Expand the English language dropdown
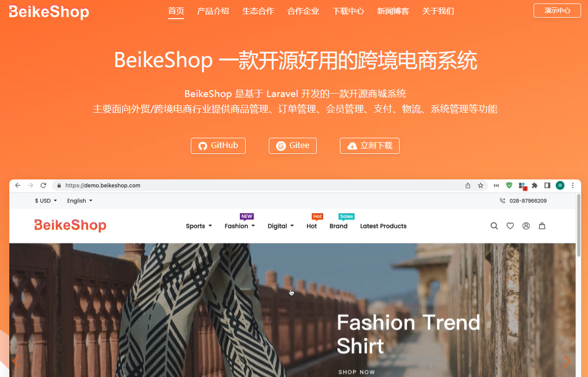Viewport: 588px width, 377px height. tap(79, 201)
